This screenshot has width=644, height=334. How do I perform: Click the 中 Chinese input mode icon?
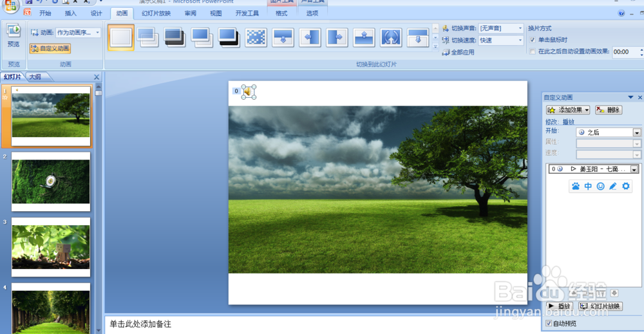tap(588, 186)
